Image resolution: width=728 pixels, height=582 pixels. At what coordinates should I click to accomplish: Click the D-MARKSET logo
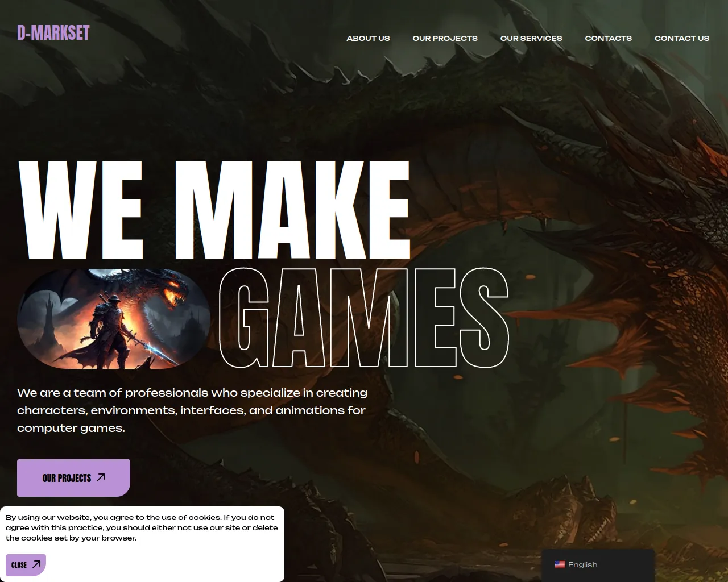(53, 33)
